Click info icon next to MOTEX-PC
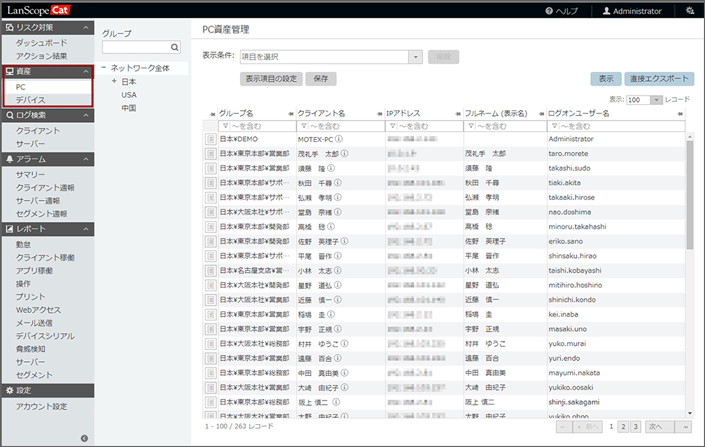This screenshot has height=447, width=705. [339, 139]
